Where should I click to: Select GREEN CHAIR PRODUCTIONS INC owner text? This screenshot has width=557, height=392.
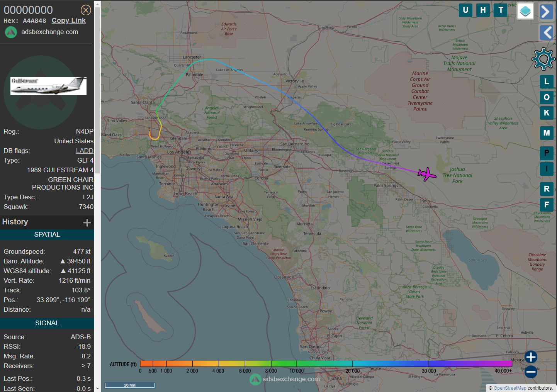pos(63,183)
